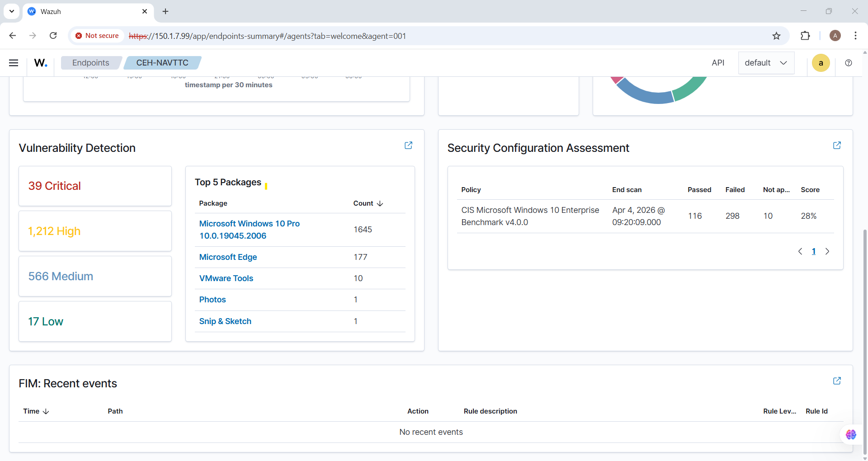Open browser tab search dropdown

(x=12, y=11)
